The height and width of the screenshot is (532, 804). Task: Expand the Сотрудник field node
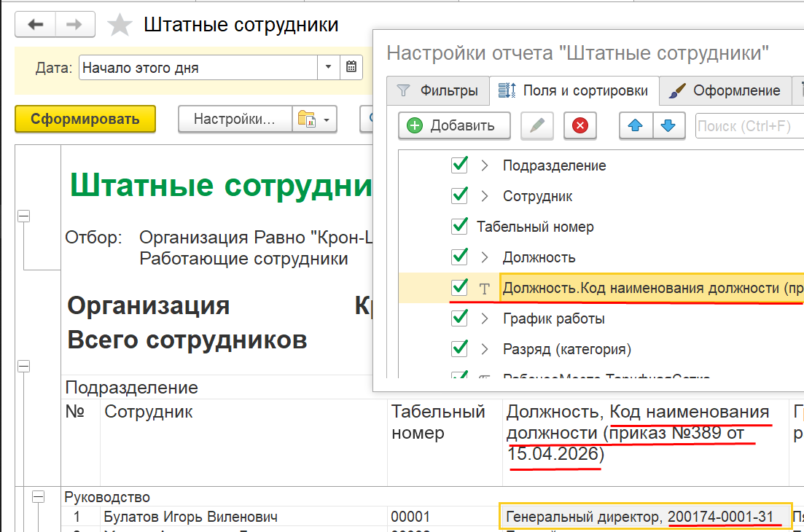(485, 196)
